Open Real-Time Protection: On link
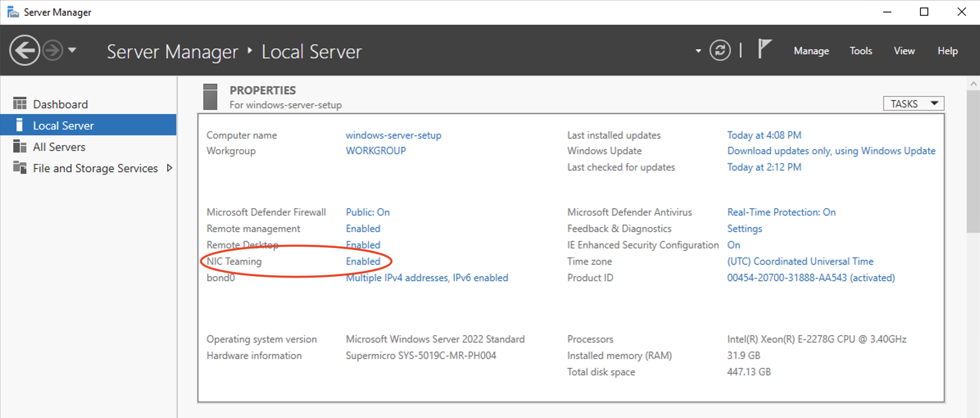 pyautogui.click(x=781, y=212)
